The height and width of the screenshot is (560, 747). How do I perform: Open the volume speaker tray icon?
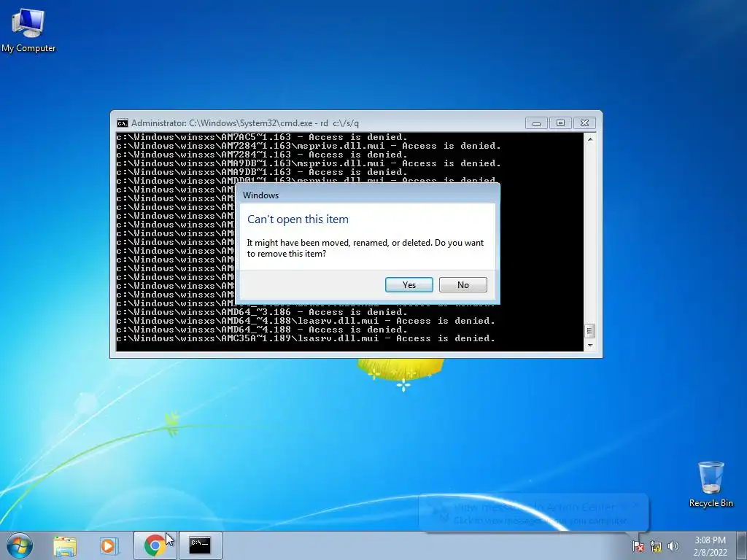673,546
